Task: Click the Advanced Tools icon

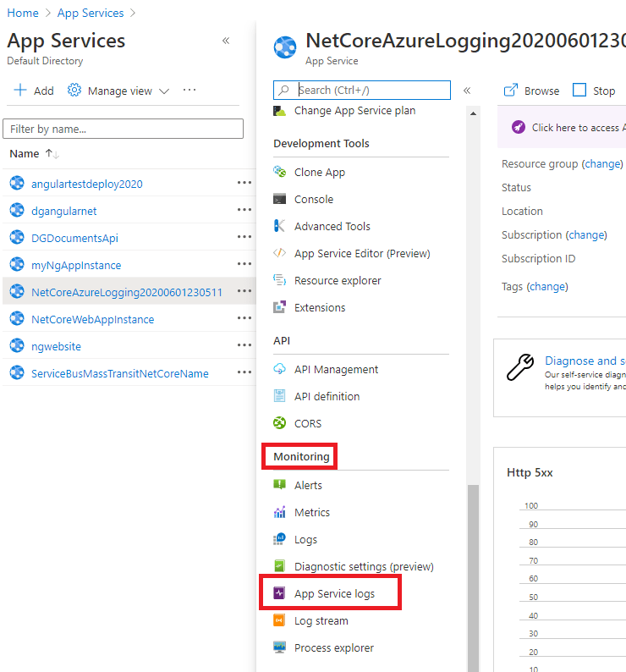Action: (x=280, y=226)
